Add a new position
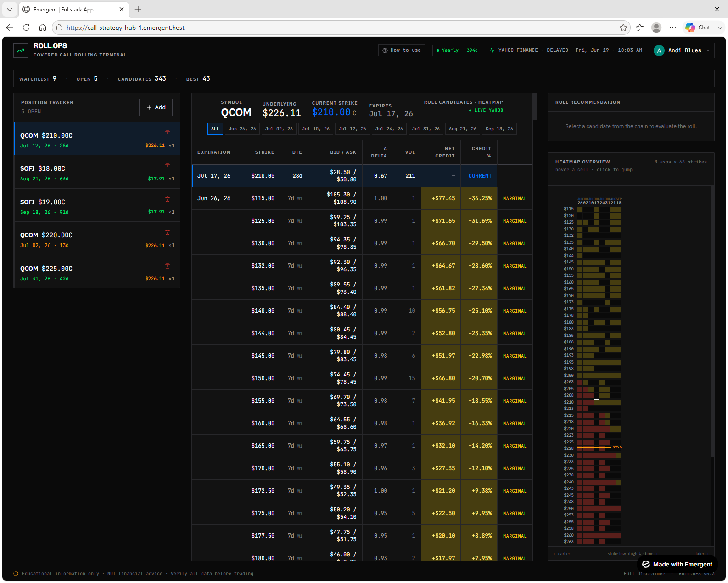Screen dimensions: 728x583 (x=156, y=107)
